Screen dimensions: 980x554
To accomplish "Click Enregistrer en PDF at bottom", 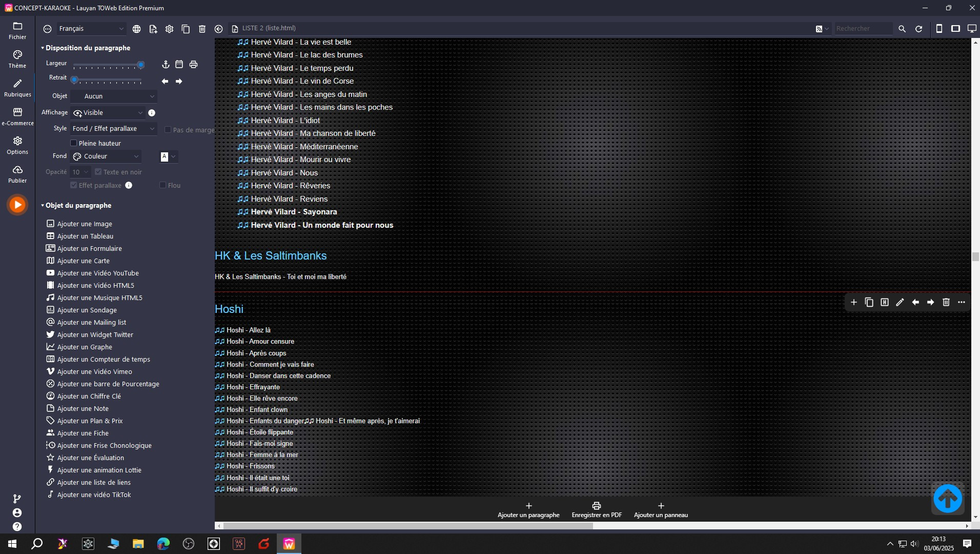I will pos(597,510).
